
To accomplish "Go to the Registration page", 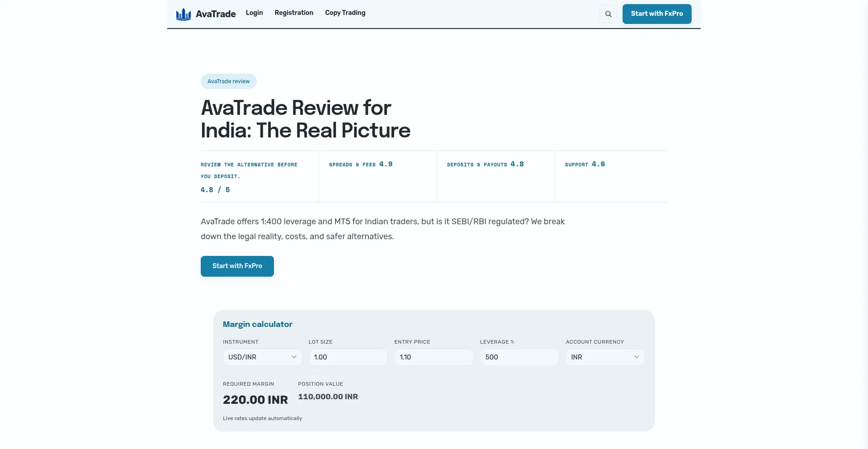I will click(294, 13).
